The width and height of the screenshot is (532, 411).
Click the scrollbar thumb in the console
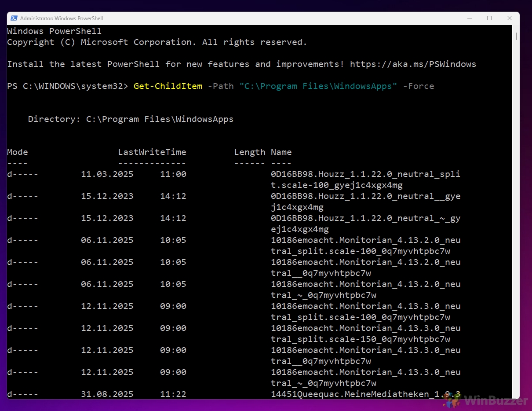516,36
